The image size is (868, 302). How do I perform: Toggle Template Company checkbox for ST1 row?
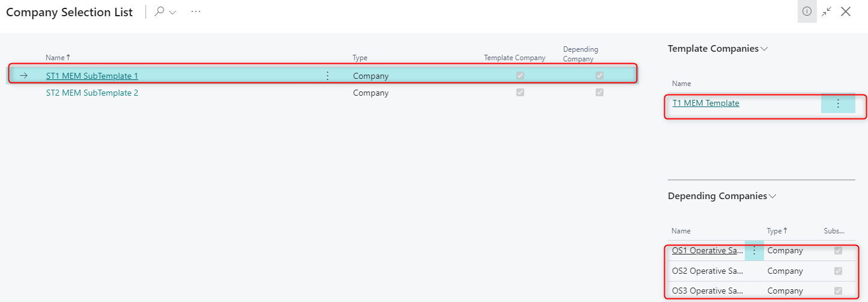(x=520, y=76)
